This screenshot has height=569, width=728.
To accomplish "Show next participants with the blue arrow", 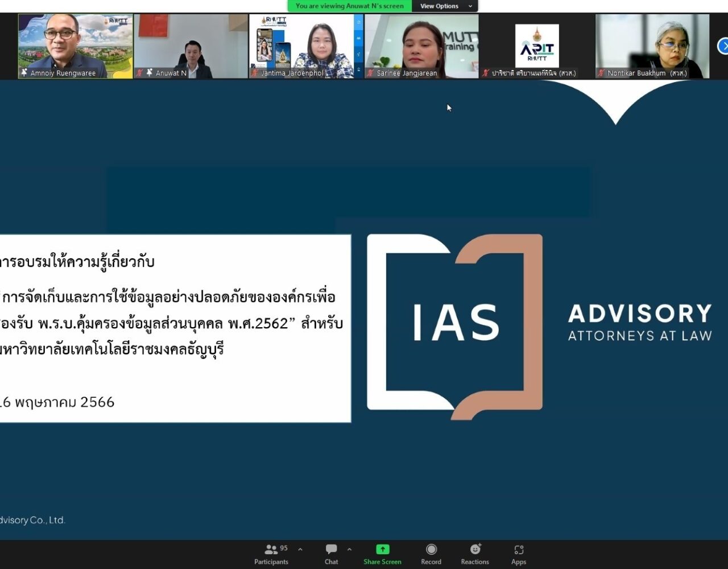I will coord(723,46).
